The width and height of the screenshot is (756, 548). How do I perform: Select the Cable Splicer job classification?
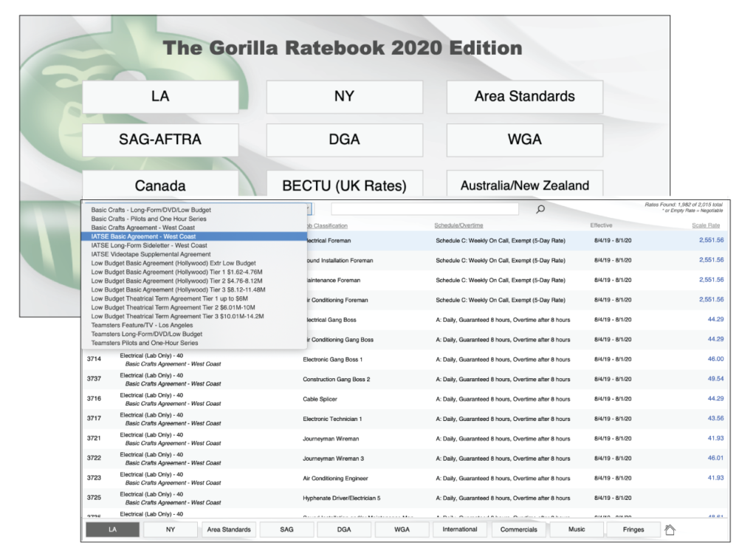[x=320, y=400]
